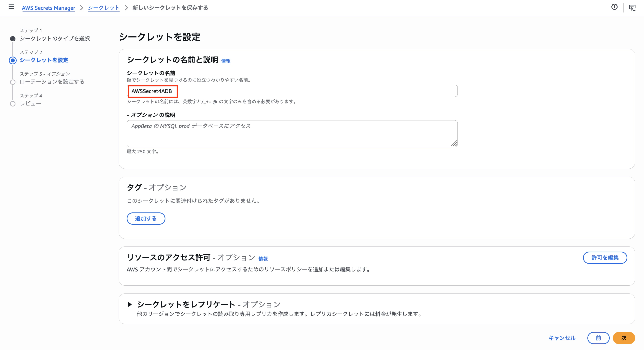Click 情報 beside シークレットの名前と説明
The height and width of the screenshot is (350, 644).
coord(226,61)
